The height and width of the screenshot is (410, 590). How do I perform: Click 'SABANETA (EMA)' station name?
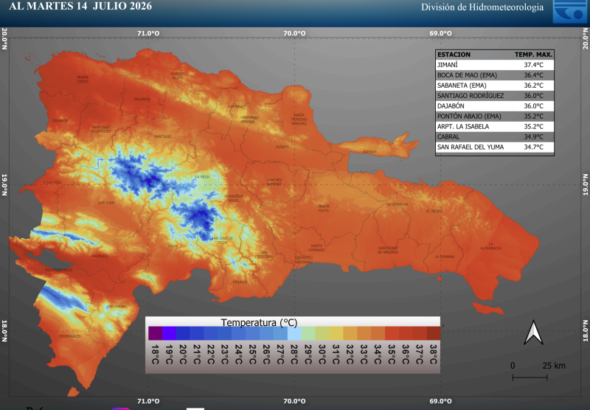click(462, 85)
